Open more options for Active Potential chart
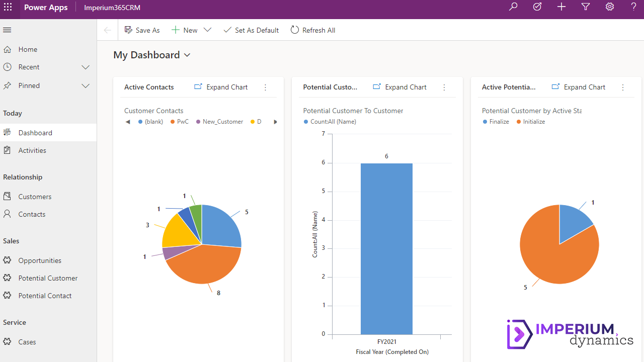644x362 pixels. [x=623, y=87]
